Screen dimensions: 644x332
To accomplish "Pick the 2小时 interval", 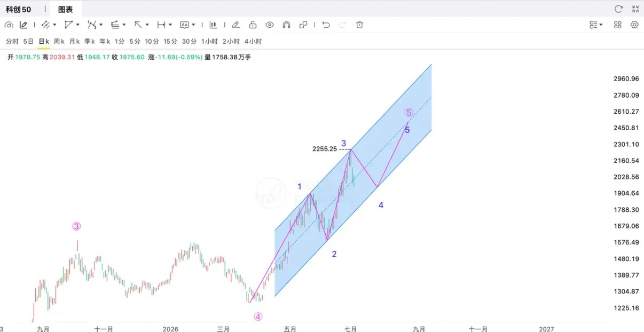I will [231, 41].
